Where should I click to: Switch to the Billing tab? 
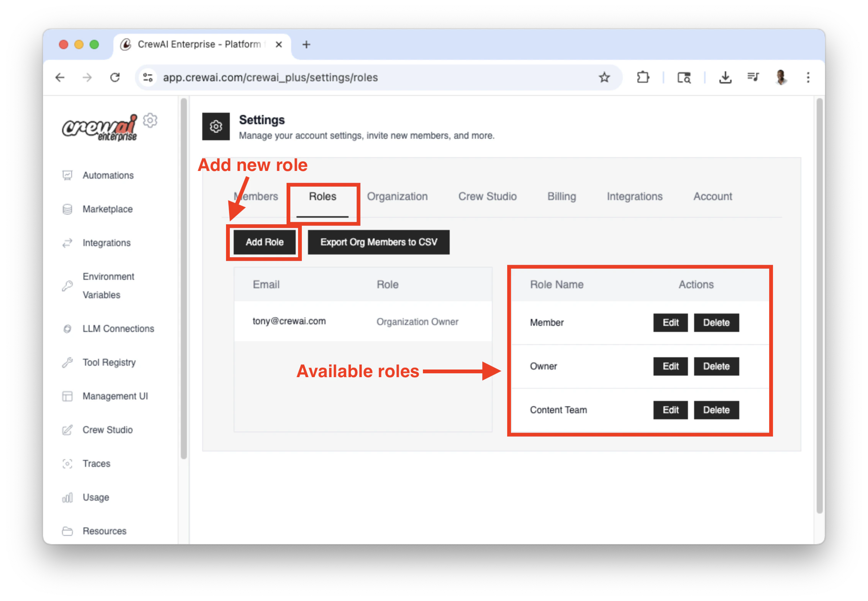pos(561,197)
